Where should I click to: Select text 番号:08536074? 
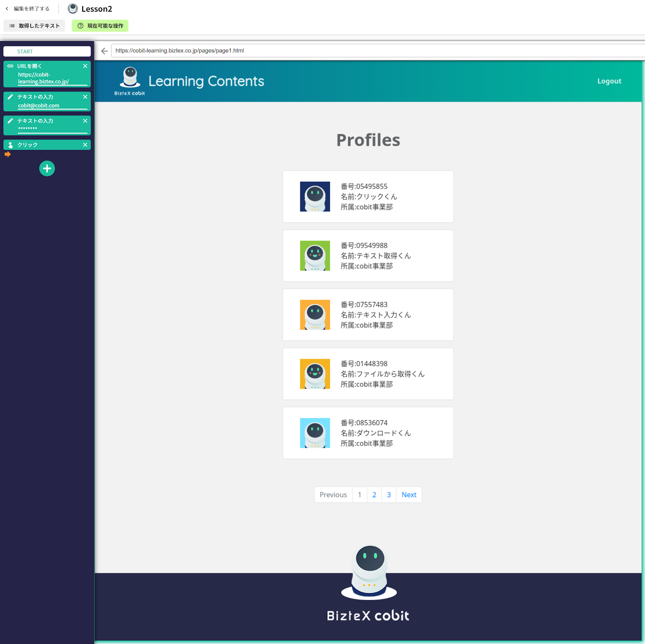(x=364, y=423)
